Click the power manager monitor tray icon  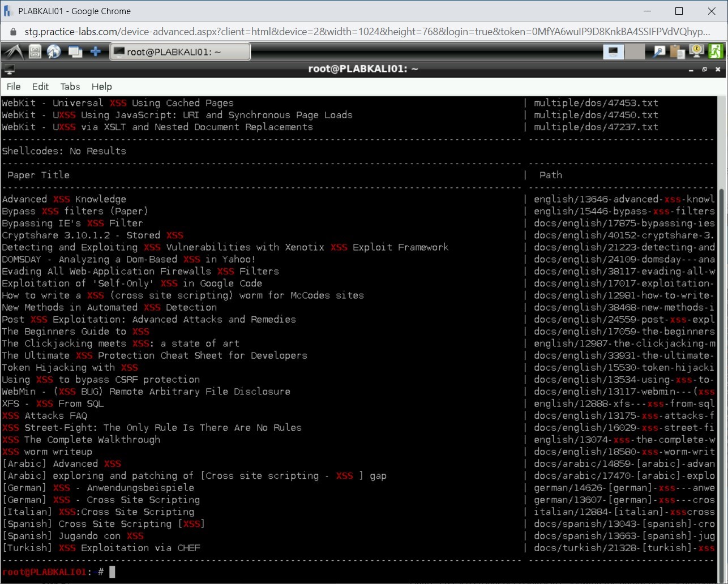(x=696, y=51)
